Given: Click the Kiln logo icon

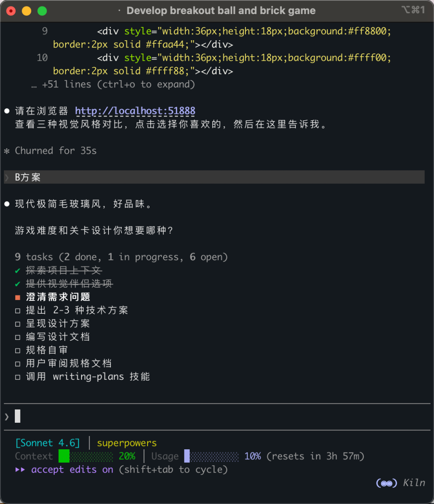Looking at the screenshot, I should pos(387,483).
